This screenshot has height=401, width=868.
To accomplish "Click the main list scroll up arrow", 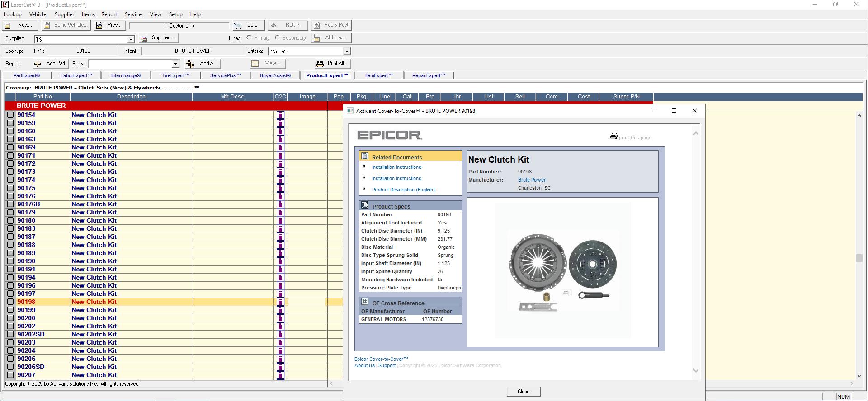I will click(x=859, y=116).
